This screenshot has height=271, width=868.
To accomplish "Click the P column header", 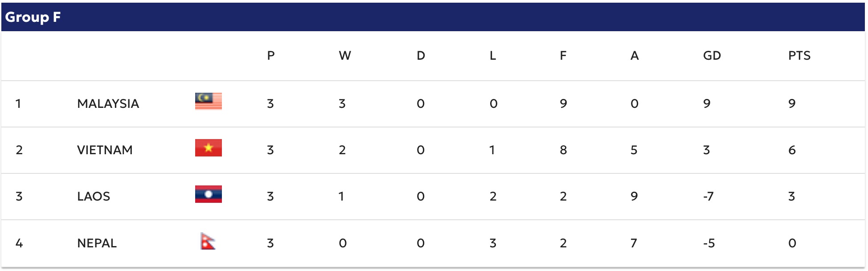I will [270, 56].
